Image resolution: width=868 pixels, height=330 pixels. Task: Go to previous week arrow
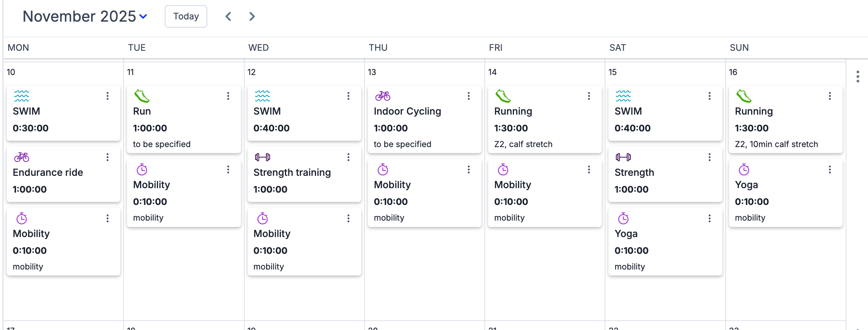pos(229,16)
